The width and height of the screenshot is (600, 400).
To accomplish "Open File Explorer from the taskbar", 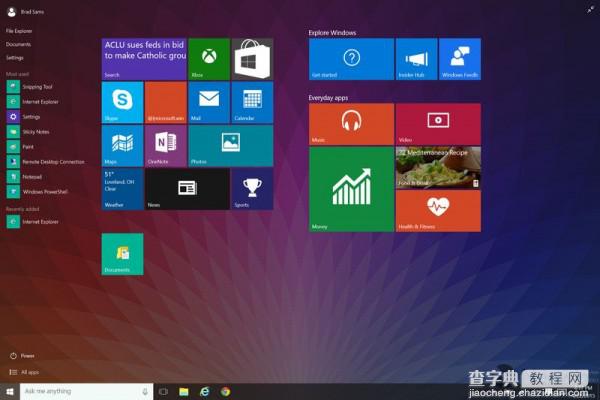I will pos(184,392).
